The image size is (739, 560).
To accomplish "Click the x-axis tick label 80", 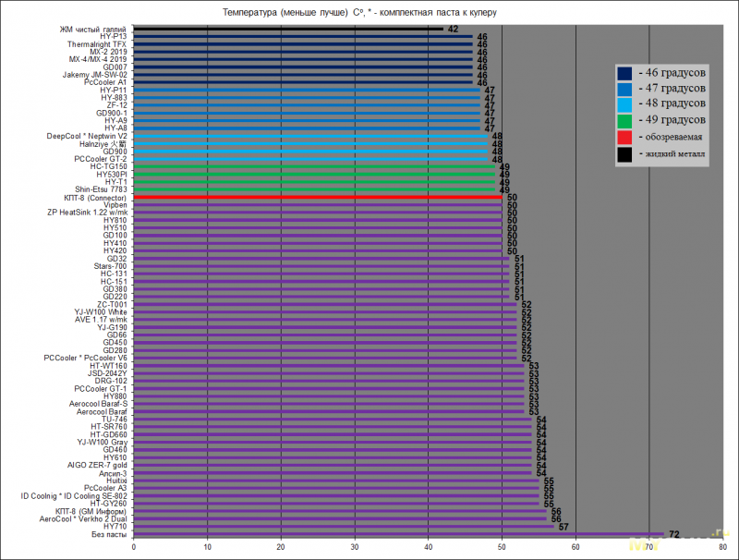I will tap(721, 548).
